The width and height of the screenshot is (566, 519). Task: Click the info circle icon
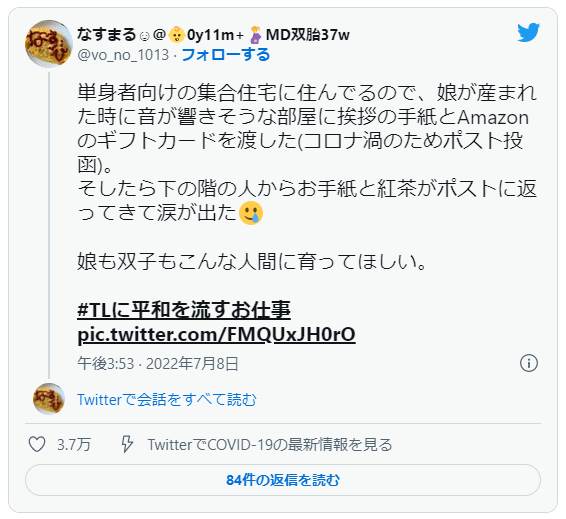coord(529,363)
